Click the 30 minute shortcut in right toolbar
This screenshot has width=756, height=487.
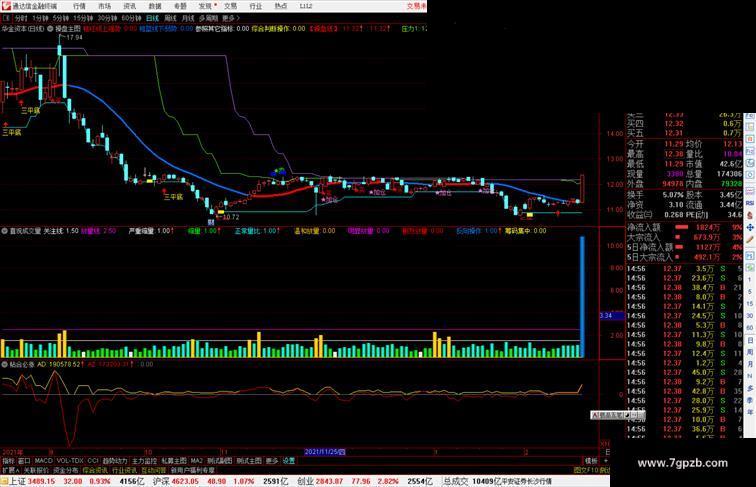tap(750, 316)
